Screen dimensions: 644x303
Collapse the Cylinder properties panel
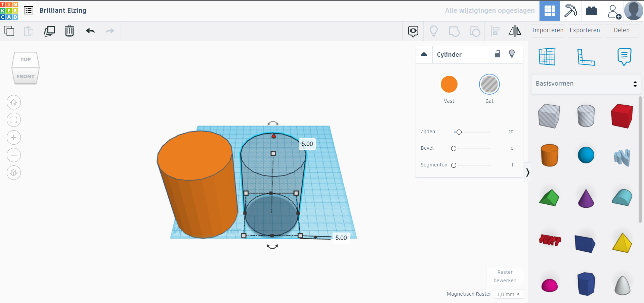click(x=424, y=54)
